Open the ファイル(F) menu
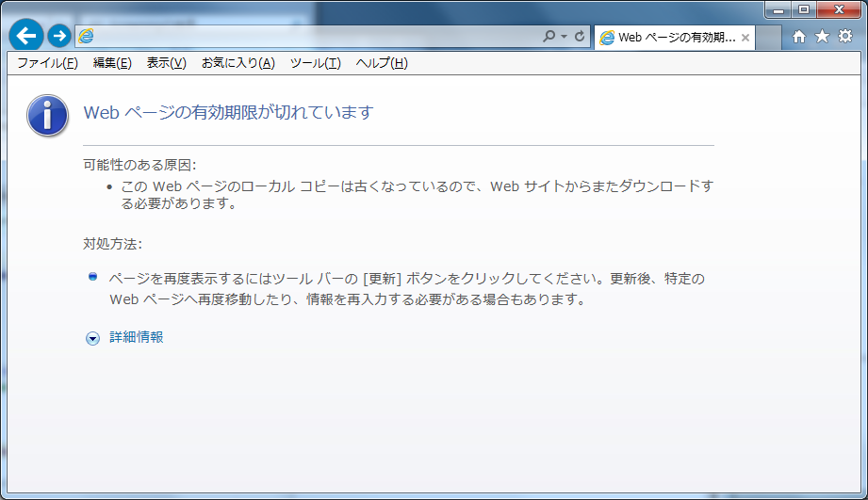 pos(47,63)
